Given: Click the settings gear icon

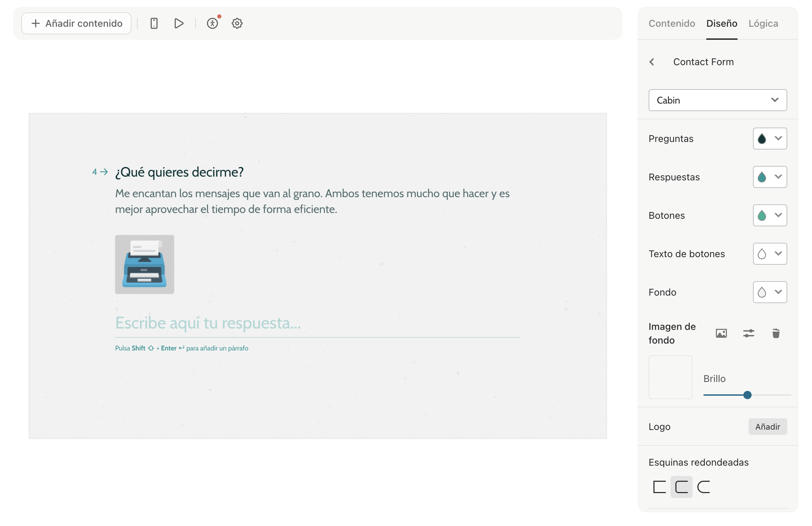Looking at the screenshot, I should [x=237, y=23].
